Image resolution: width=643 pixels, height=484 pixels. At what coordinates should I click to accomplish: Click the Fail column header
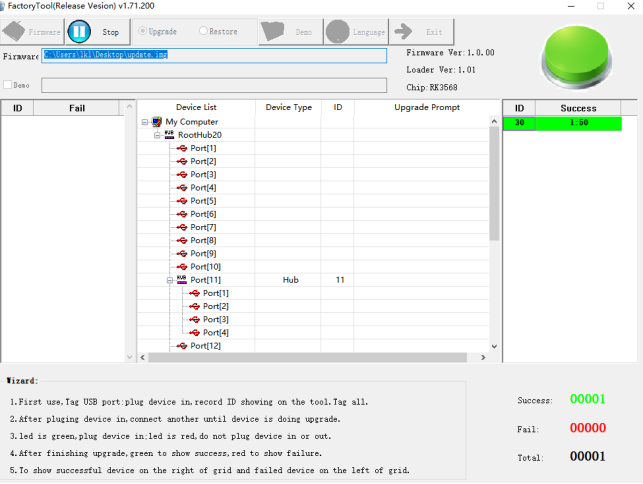[77, 107]
